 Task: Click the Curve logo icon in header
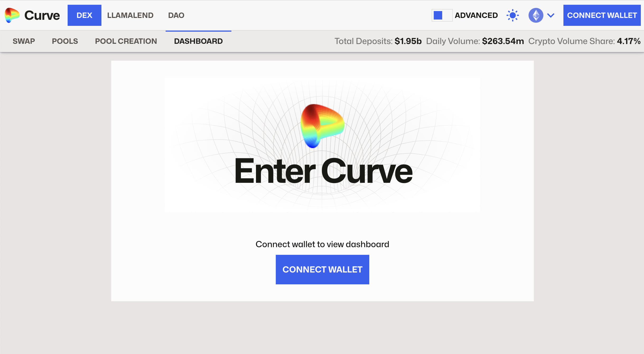(12, 15)
